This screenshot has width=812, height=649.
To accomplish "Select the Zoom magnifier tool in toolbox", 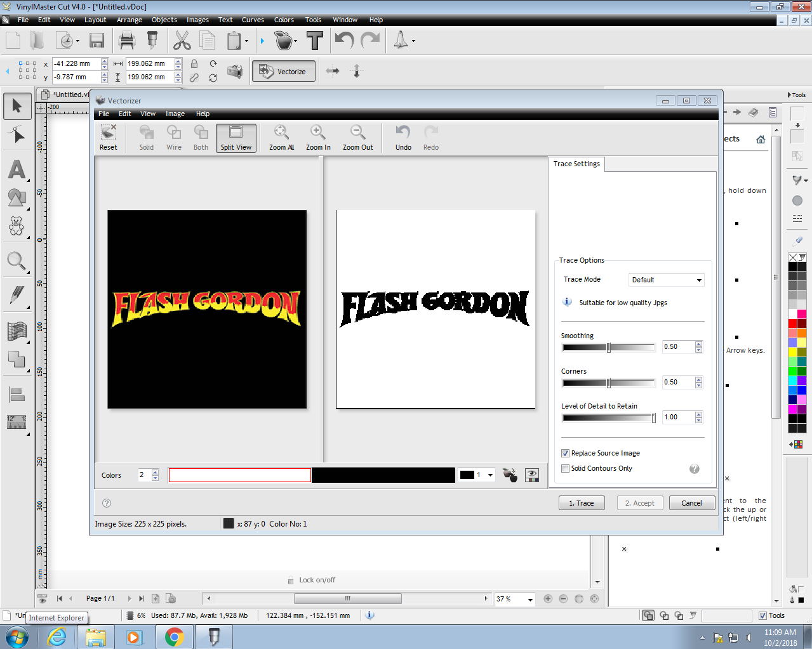I will tap(17, 261).
